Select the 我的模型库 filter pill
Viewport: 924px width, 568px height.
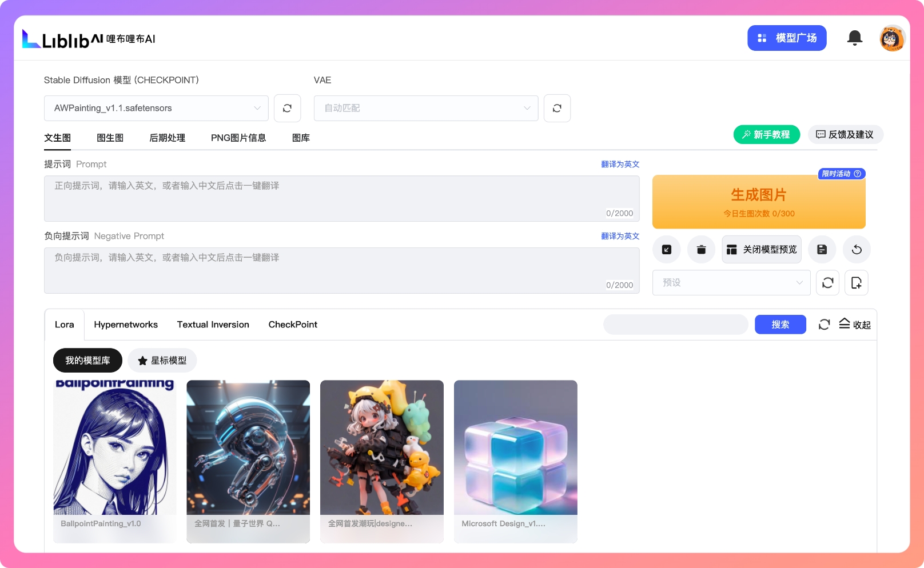click(x=87, y=360)
